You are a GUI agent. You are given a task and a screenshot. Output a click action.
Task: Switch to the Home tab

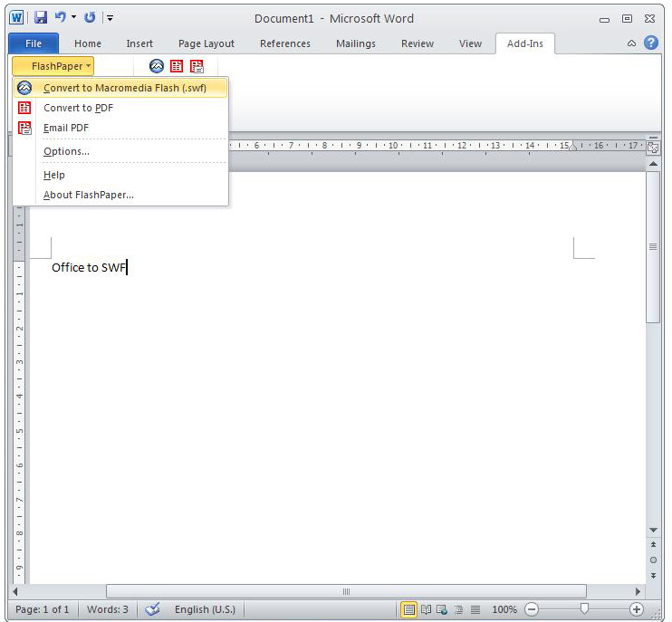(x=88, y=43)
